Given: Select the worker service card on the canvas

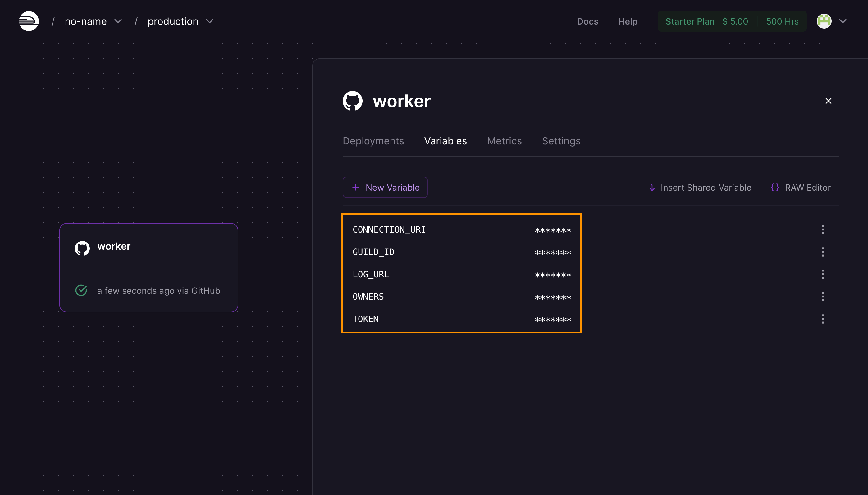Looking at the screenshot, I should pos(148,268).
